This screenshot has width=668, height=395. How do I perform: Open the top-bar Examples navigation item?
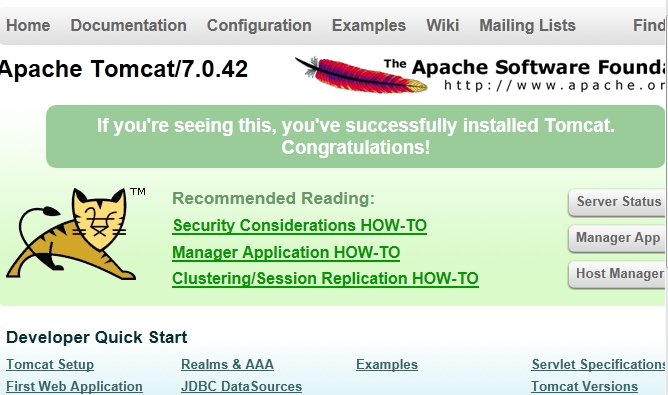click(x=369, y=26)
